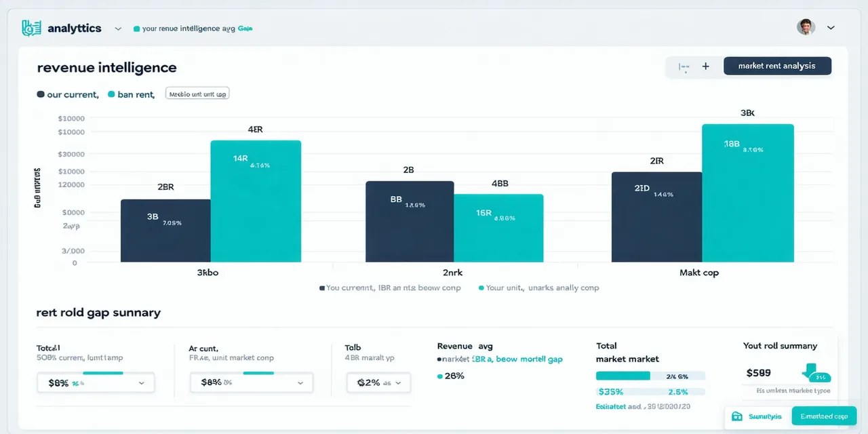Viewport: 868px width, 434px height.
Task: Click the teal breadcrumb square icon
Action: 137,29
